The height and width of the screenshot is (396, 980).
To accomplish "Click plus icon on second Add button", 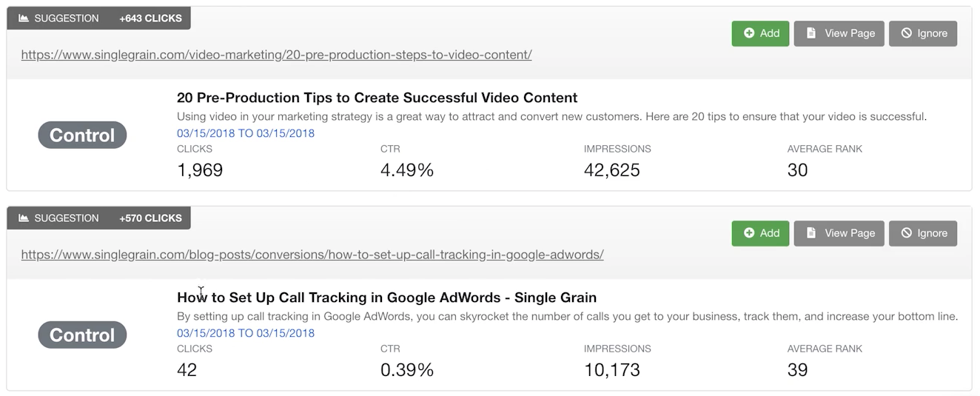I will tap(749, 233).
